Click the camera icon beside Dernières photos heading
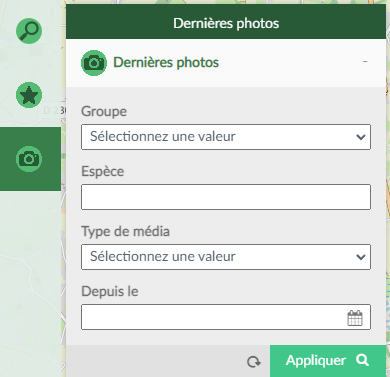Screen dimensions: 390x377 coord(94,63)
